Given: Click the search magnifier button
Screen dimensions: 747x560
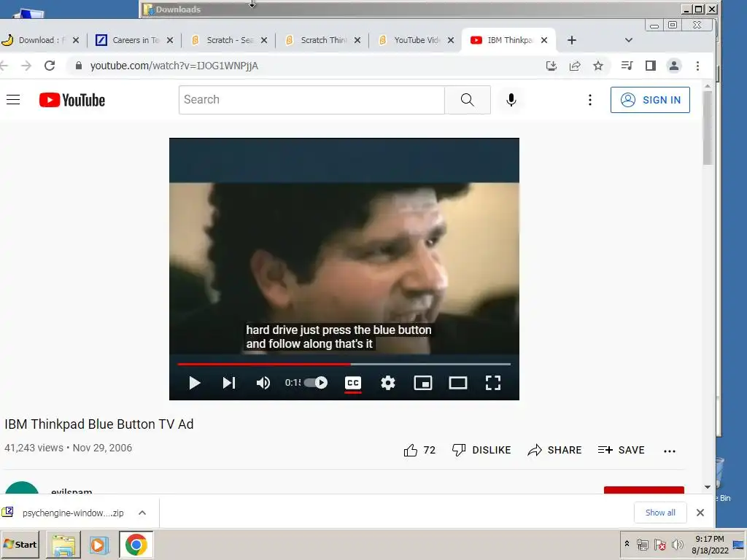Looking at the screenshot, I should (x=468, y=99).
